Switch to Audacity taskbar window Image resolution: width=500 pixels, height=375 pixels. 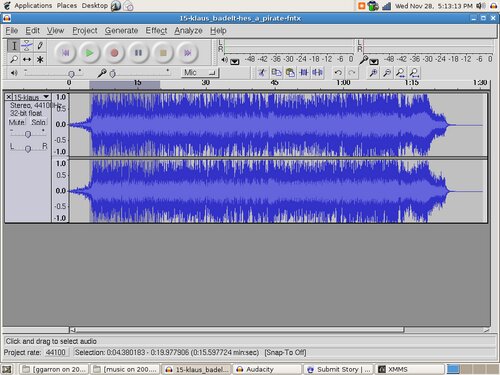pyautogui.click(x=268, y=369)
